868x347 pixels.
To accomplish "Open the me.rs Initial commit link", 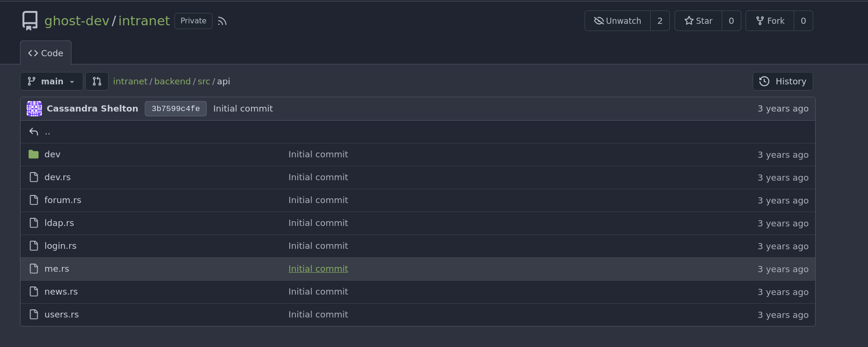I will click(318, 269).
